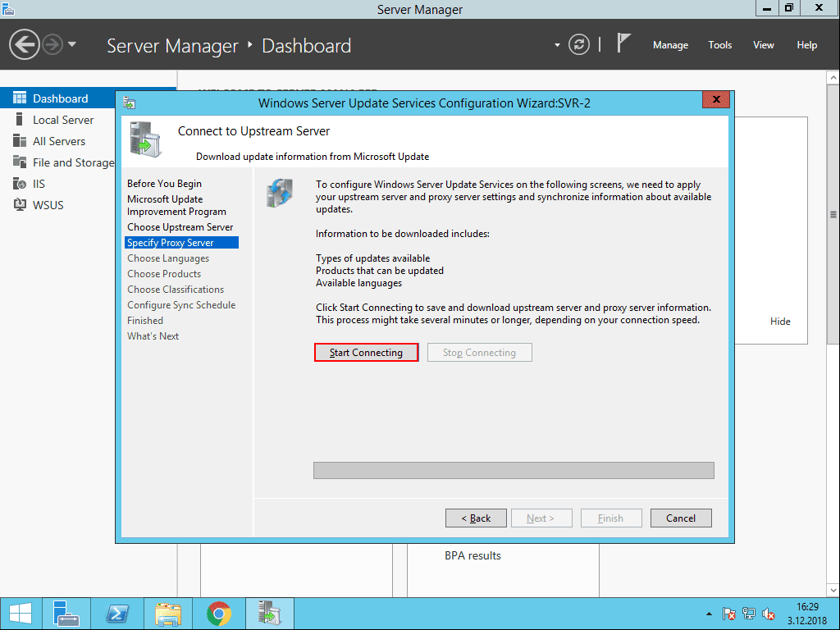Screen dimensions: 840x630
Task: Click Finish in the wizard
Action: [x=611, y=518]
